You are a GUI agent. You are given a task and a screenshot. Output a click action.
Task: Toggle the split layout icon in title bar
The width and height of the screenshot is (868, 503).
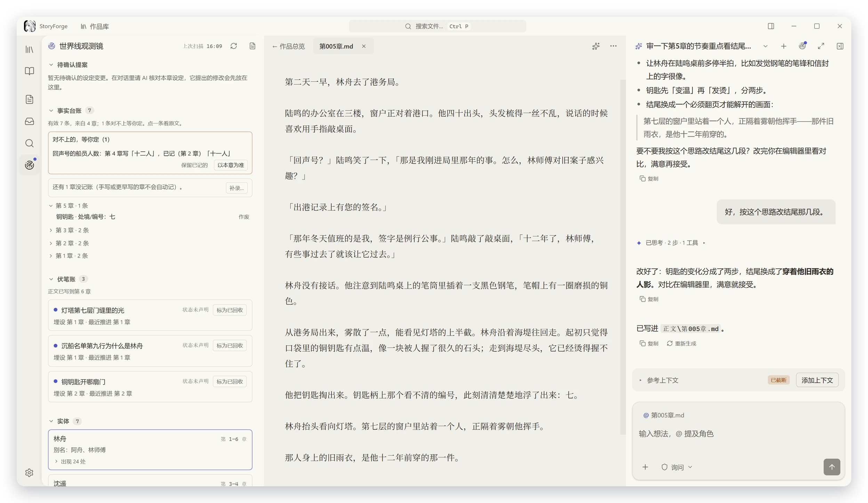771,26
